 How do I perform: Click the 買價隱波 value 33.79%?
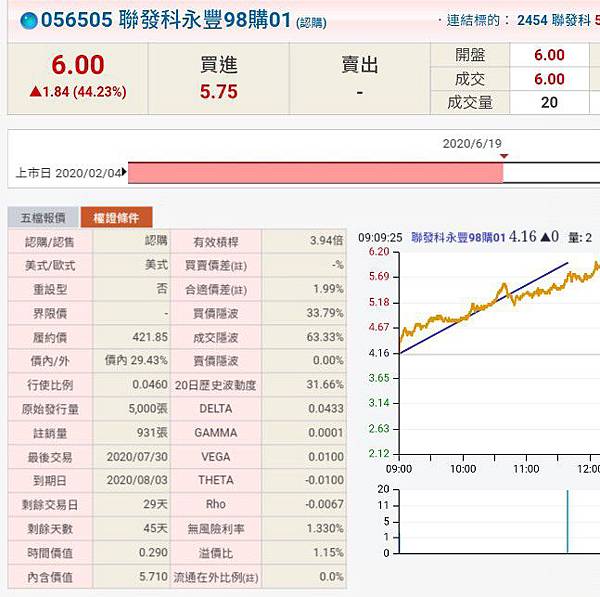pyautogui.click(x=325, y=313)
